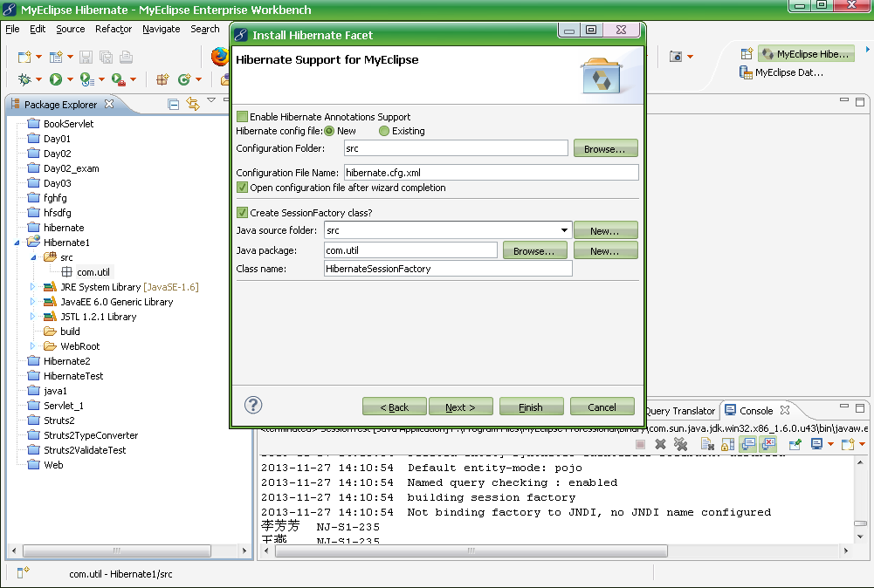Click Pin Console icon

[x=795, y=444]
